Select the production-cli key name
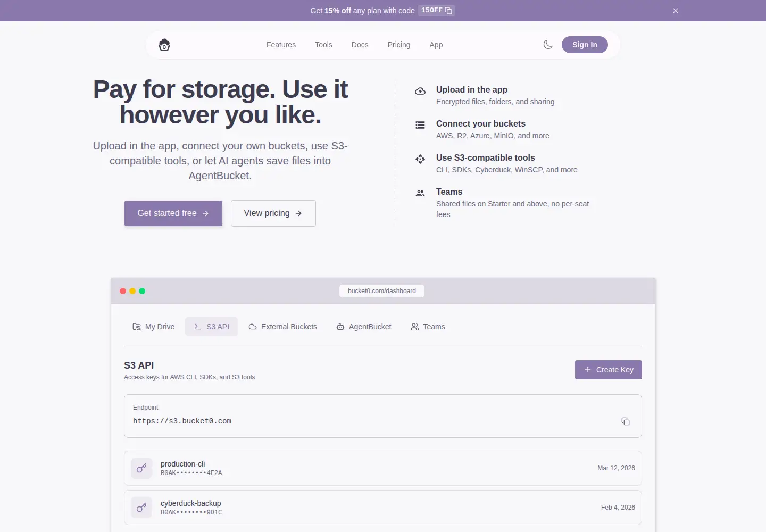766x532 pixels. coord(182,464)
